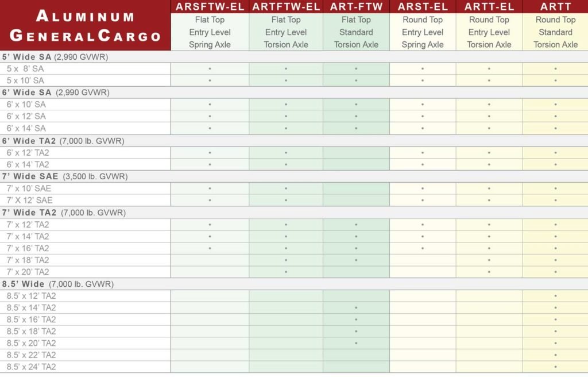Select the 7' X 12' SAE row label
588x377 pixels.
(x=29, y=200)
